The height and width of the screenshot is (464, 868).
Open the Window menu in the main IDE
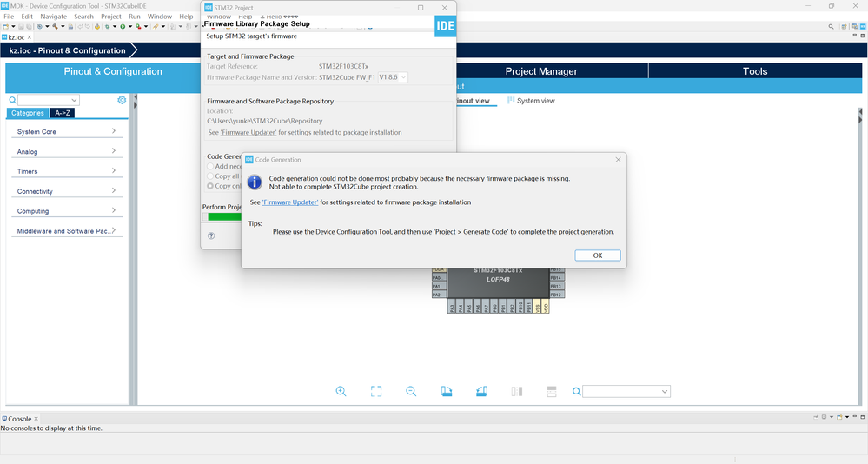coord(159,17)
